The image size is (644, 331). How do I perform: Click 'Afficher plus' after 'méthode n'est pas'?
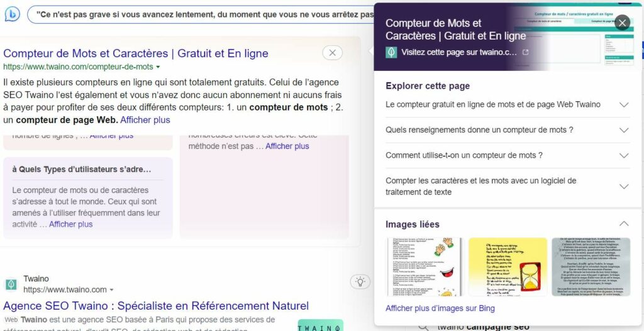coord(287,146)
